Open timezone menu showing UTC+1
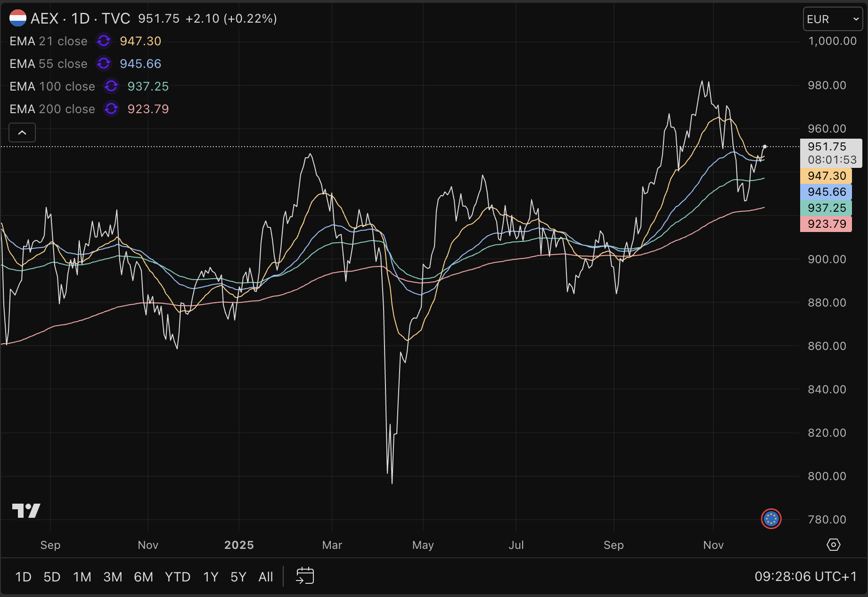The width and height of the screenshot is (868, 597). coord(805,576)
